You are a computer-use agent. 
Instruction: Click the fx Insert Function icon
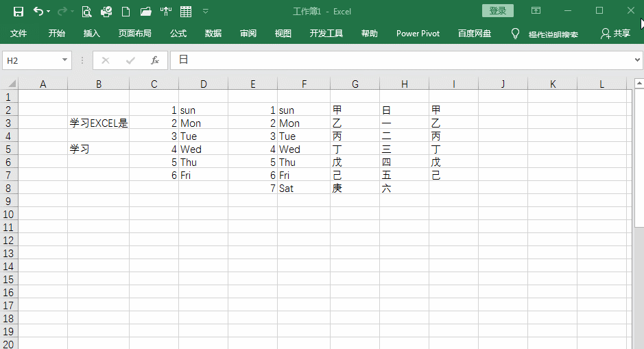pyautogui.click(x=155, y=61)
